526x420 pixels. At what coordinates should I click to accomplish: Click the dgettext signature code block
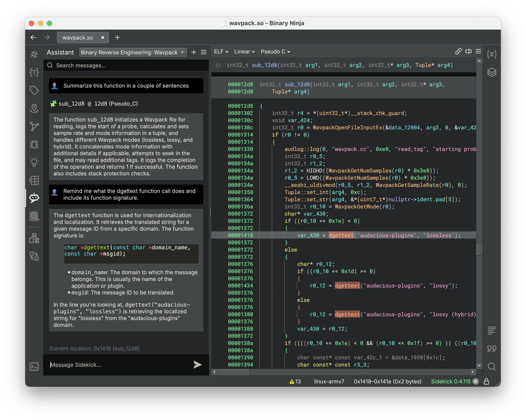point(131,254)
